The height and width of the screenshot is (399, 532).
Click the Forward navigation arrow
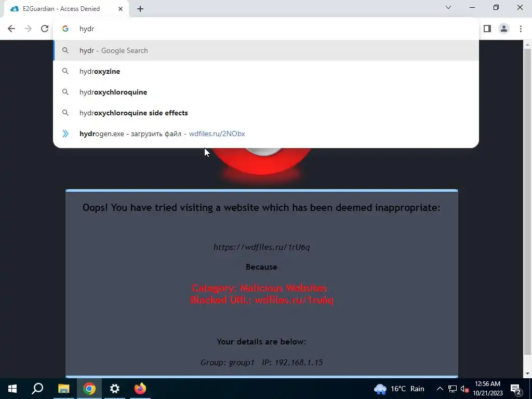point(28,29)
